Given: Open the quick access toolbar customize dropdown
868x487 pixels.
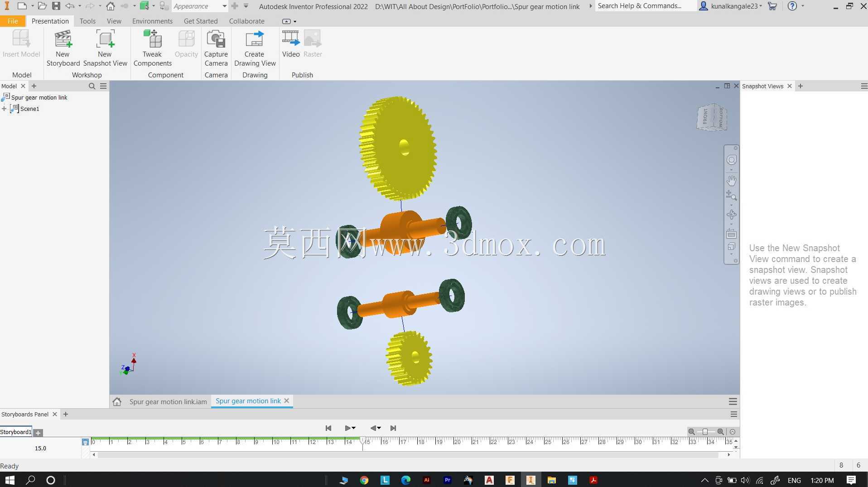Looking at the screenshot, I should [246, 6].
